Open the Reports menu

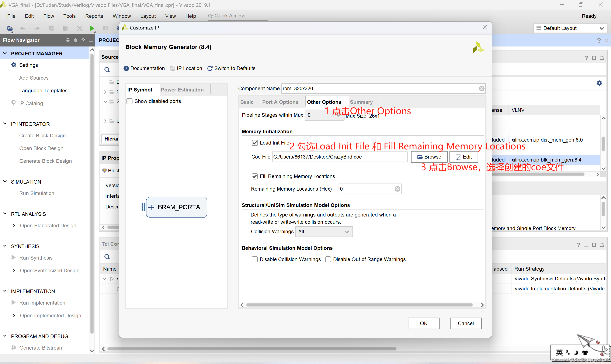[94, 16]
